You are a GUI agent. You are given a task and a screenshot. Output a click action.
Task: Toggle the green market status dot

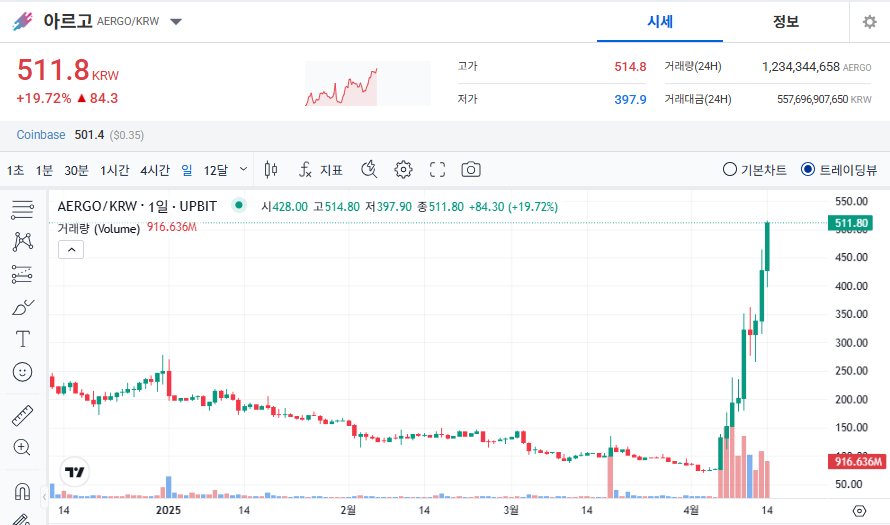[239, 205]
